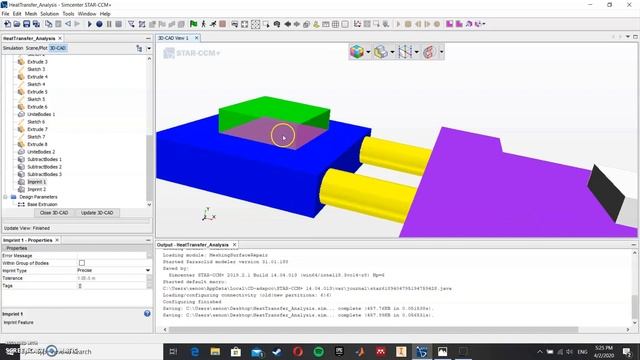Viewport: 640px width, 360px height.
Task: Select Sketch 6 in the feature tree
Action: pyautogui.click(x=36, y=122)
